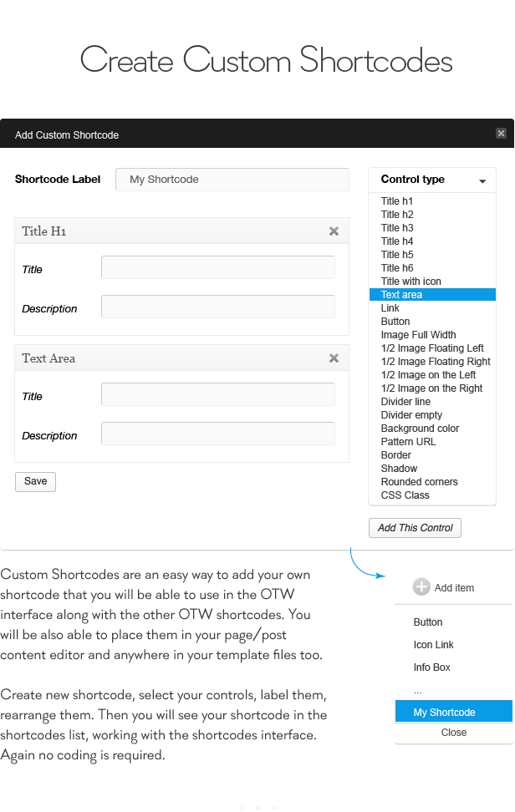515x812 pixels.
Task: Remove the Text Area control block
Action: coord(334,358)
